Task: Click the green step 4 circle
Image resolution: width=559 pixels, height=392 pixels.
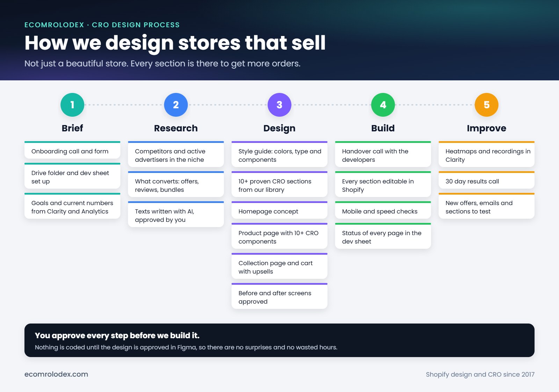Action: pyautogui.click(x=383, y=105)
